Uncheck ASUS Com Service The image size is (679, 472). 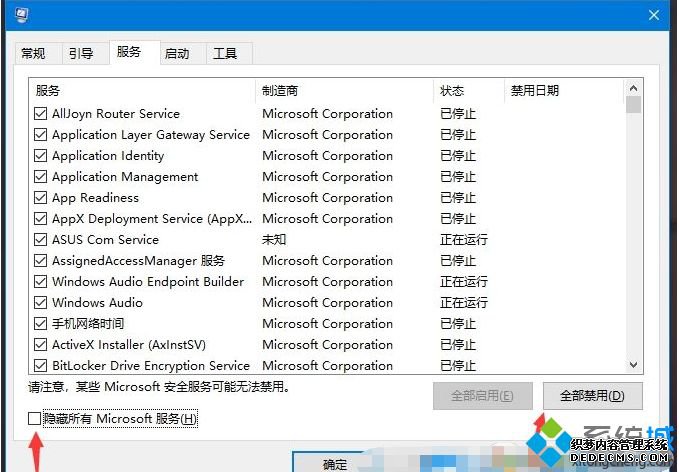40,239
